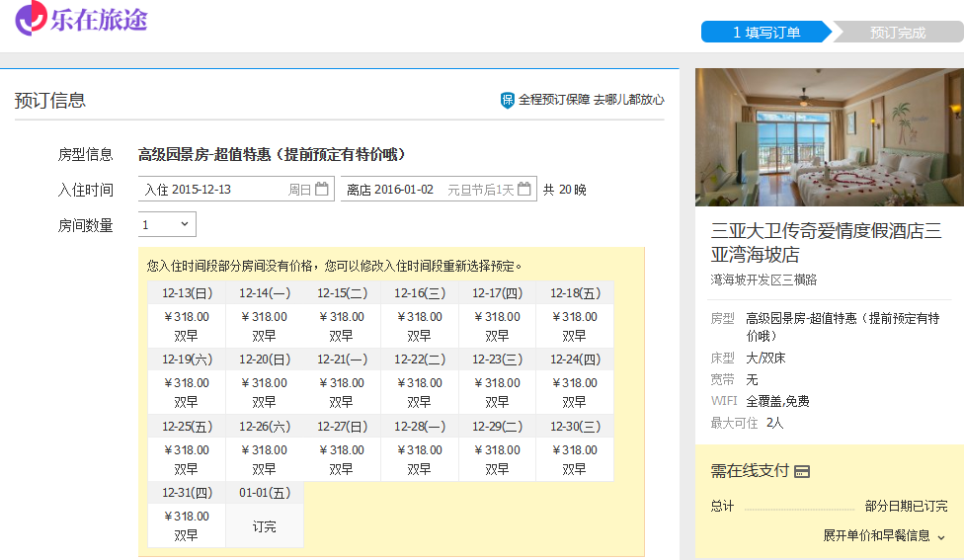Click the 乐在旅途 logo icon
Screen dimensions: 964x560
pos(31,17)
